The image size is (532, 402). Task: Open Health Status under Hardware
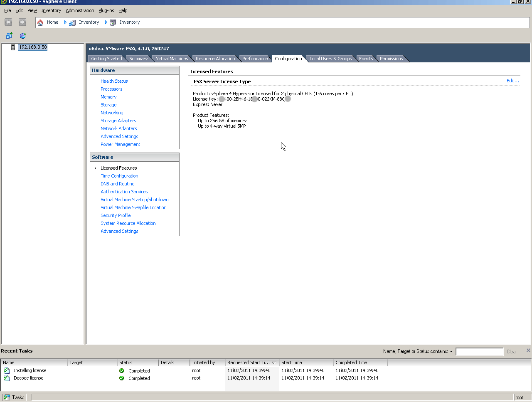114,81
